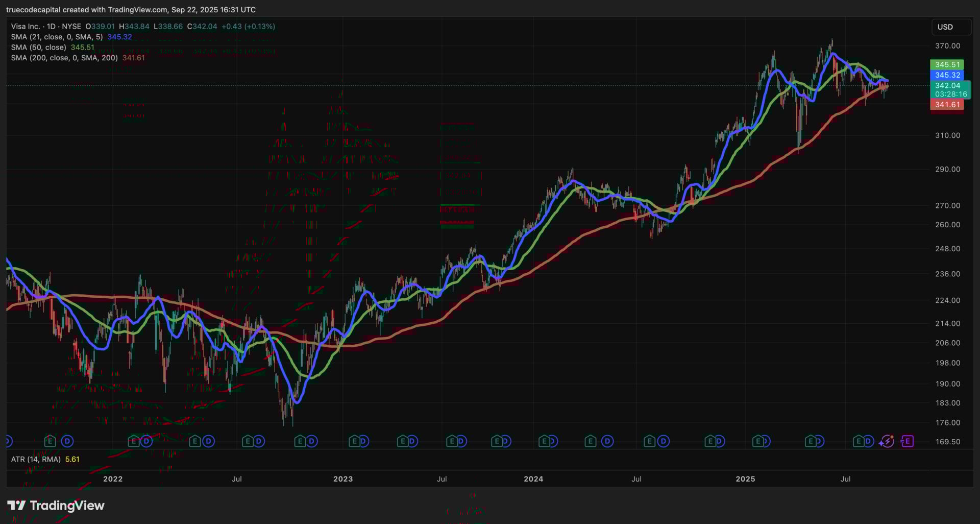Image resolution: width=980 pixels, height=524 pixels.
Task: Click the dividend marker just after the 2022 label
Action: point(146,441)
